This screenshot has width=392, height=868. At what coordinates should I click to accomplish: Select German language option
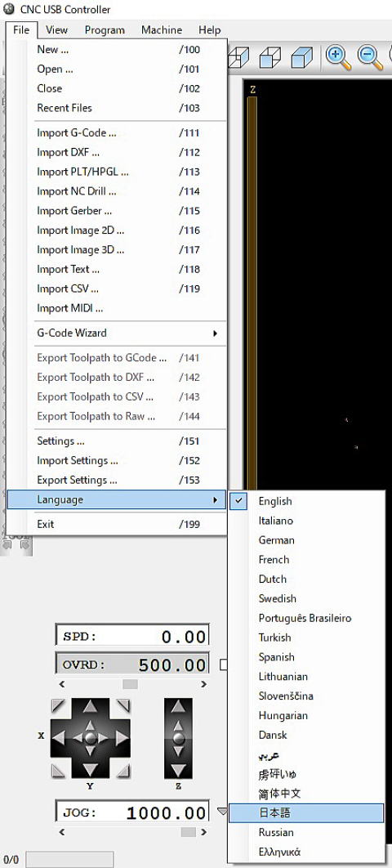point(306,540)
